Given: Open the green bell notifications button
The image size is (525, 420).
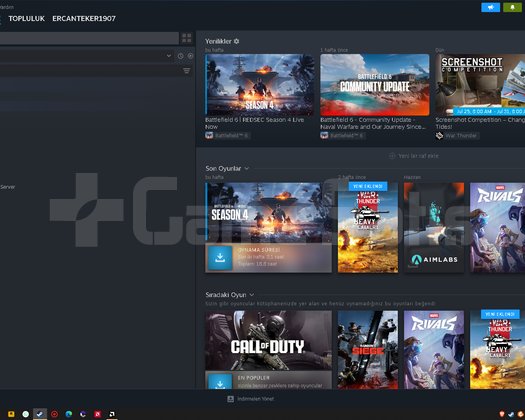Looking at the screenshot, I should [512, 7].
